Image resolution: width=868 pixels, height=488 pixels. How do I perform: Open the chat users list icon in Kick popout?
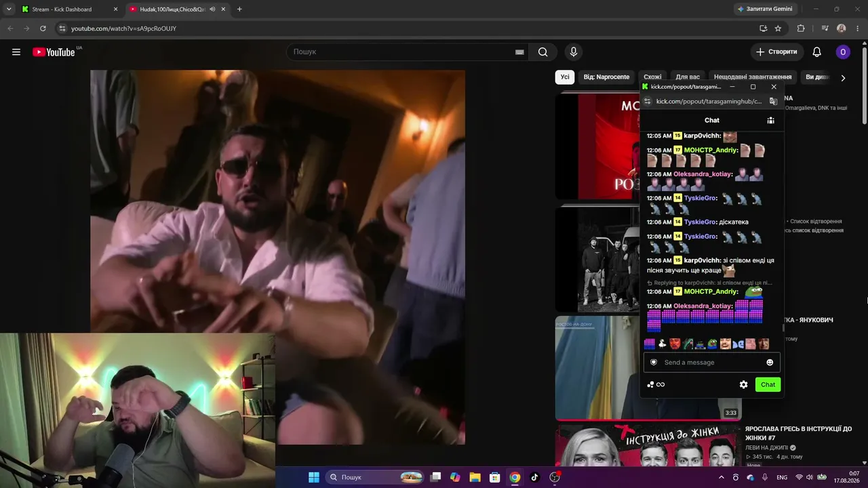click(x=770, y=121)
